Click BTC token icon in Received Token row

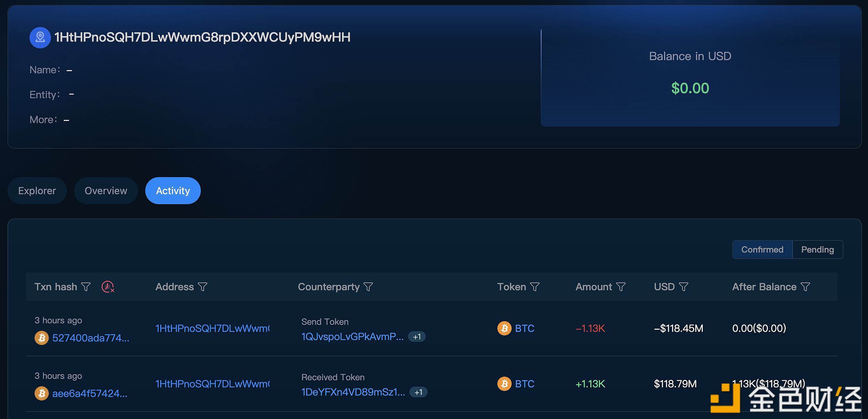pos(504,384)
